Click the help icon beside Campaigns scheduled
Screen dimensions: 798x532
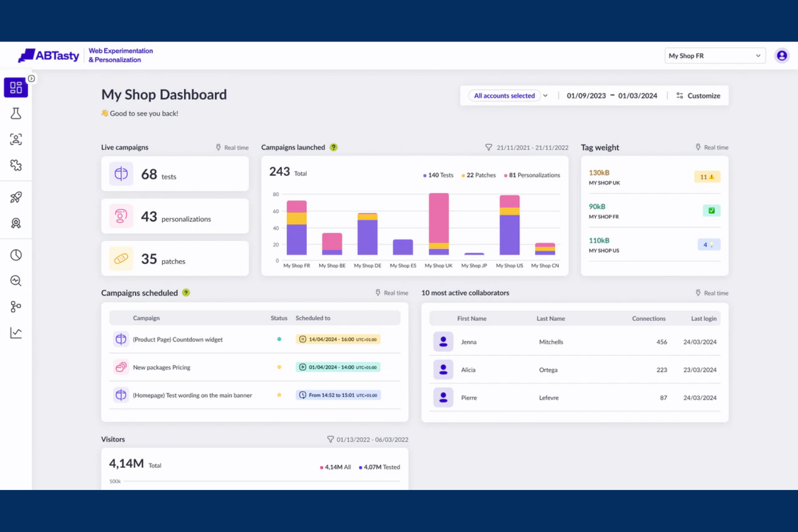186,293
